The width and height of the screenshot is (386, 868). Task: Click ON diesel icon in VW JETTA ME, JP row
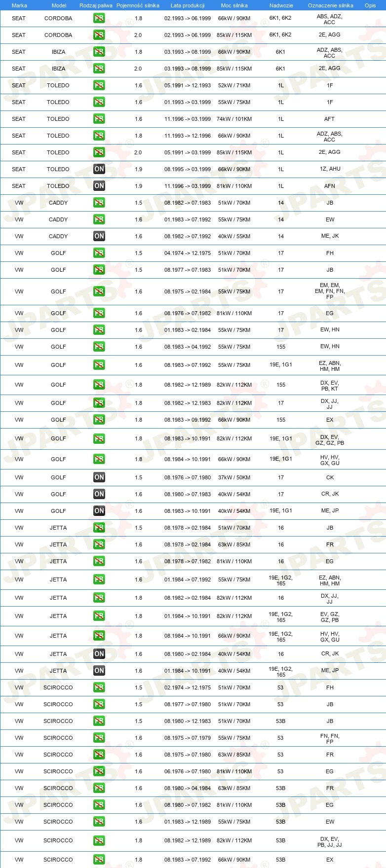pos(99,671)
